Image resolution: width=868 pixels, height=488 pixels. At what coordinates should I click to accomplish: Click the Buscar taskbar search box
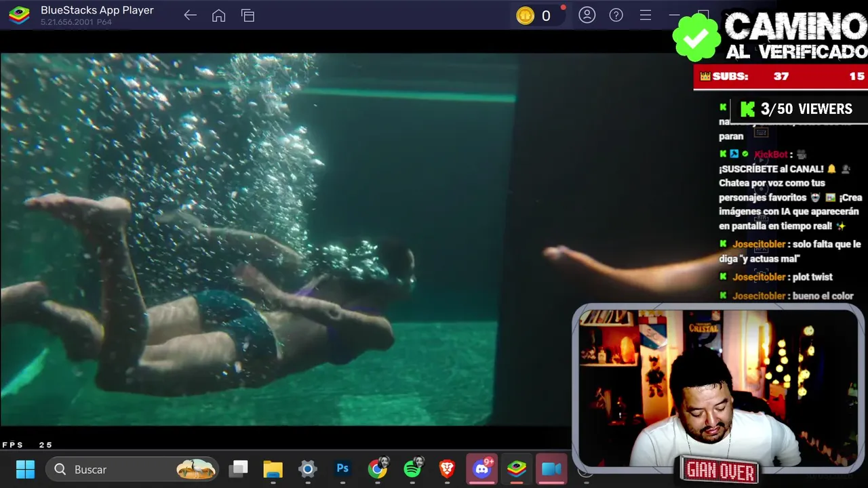[x=132, y=469]
